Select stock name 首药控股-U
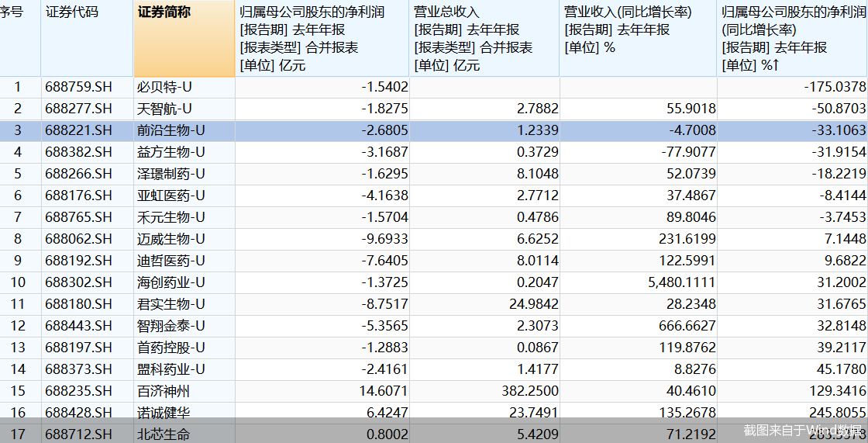 coord(170,348)
